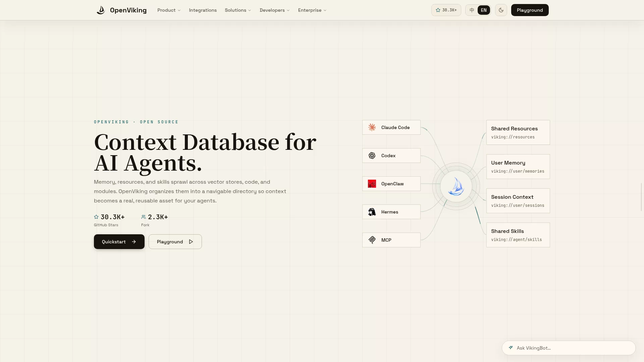Click the fork people icon beside 2.3K+
Screen dimensions: 644x362
pos(144,217)
